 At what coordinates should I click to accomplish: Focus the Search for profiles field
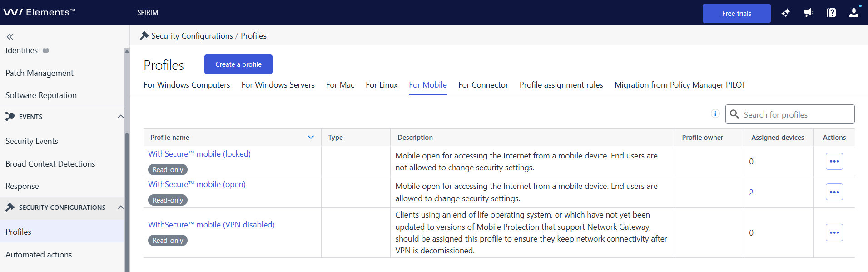click(790, 114)
